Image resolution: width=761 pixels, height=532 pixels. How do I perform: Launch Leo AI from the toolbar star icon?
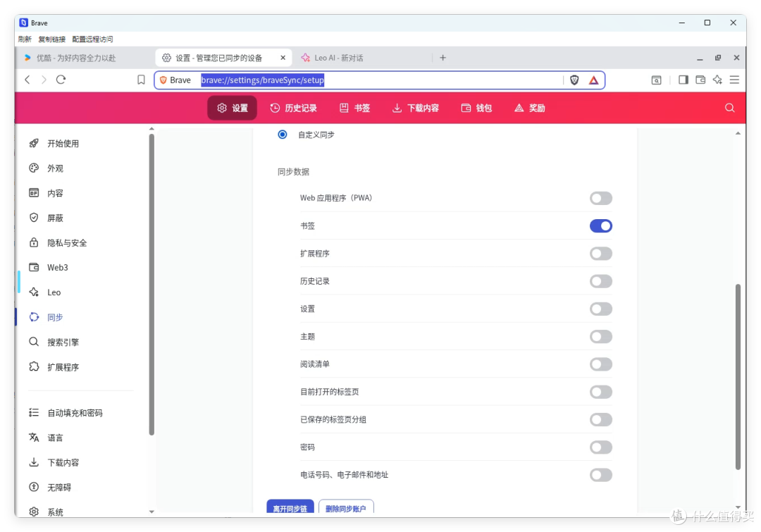[717, 80]
